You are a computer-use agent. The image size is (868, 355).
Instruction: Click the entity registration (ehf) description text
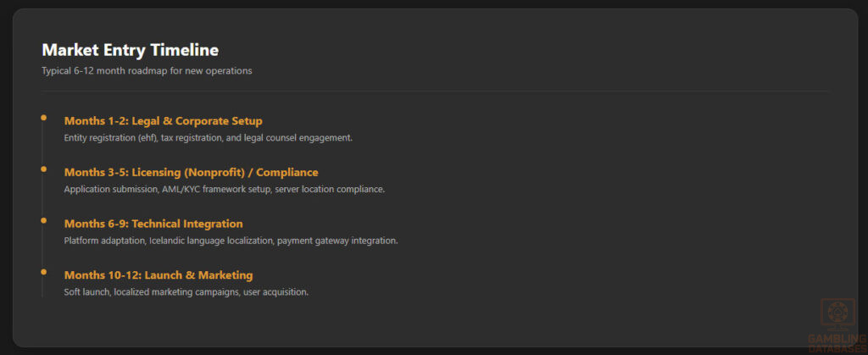[209, 138]
